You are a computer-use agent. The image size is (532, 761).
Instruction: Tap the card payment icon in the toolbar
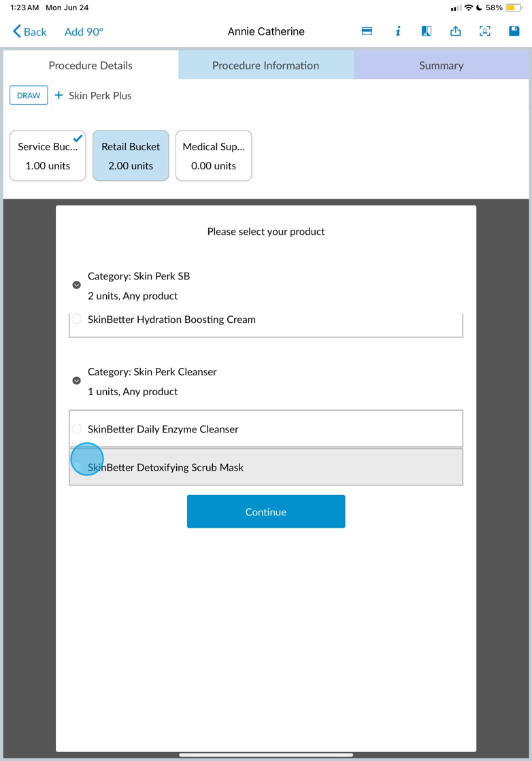[367, 31]
